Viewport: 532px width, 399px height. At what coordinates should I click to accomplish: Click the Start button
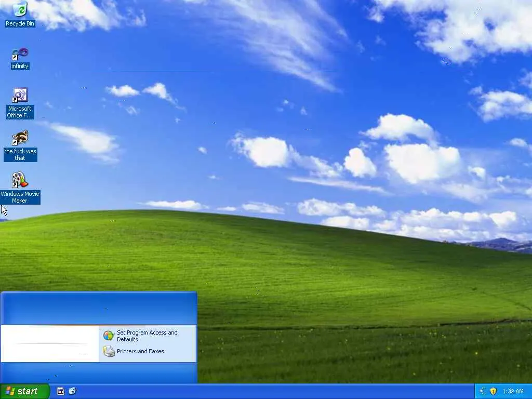(25, 391)
